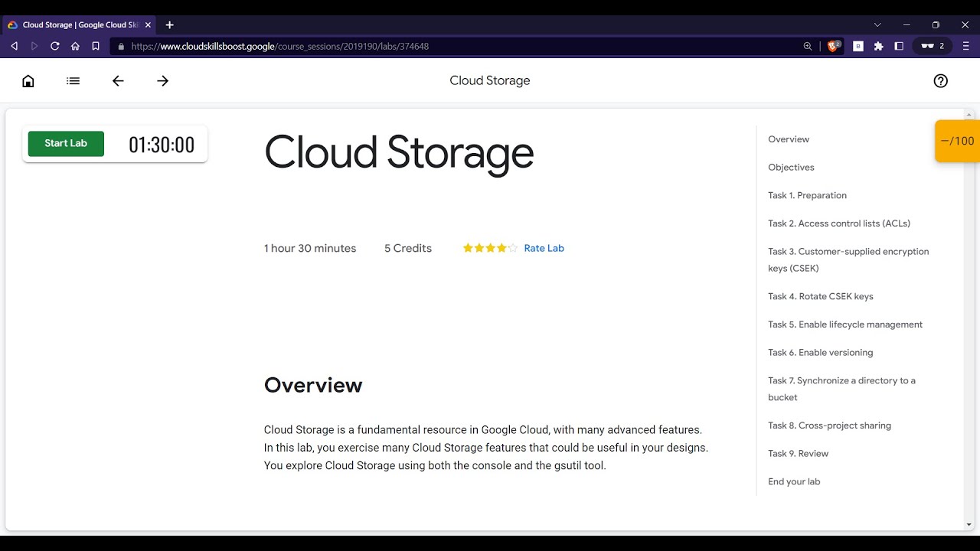This screenshot has height=551, width=980.
Task: View site lock information
Action: coord(121,46)
